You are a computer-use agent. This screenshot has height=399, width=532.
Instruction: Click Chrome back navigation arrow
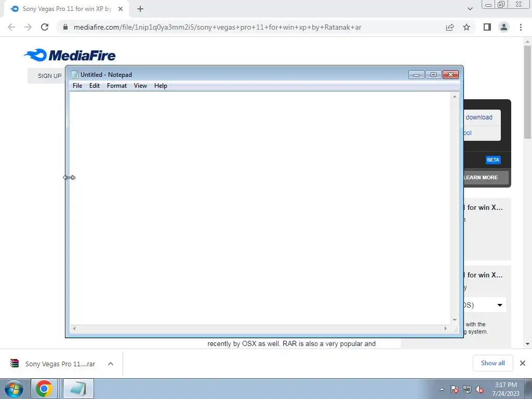(11, 27)
